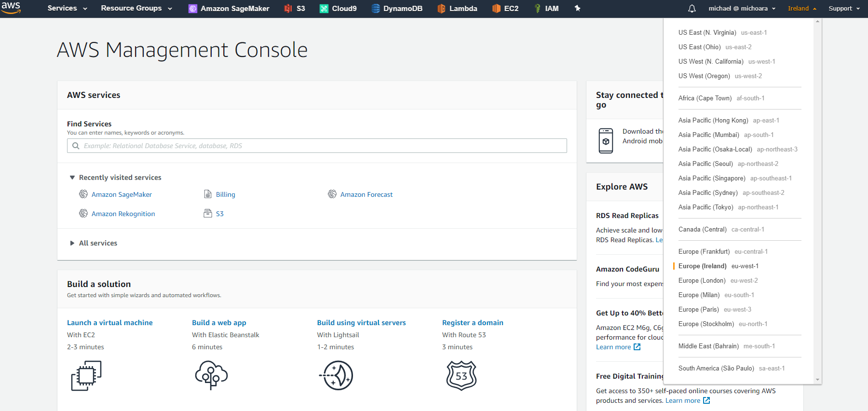
Task: Click the S3 icon under Recently visited
Action: coord(208,213)
